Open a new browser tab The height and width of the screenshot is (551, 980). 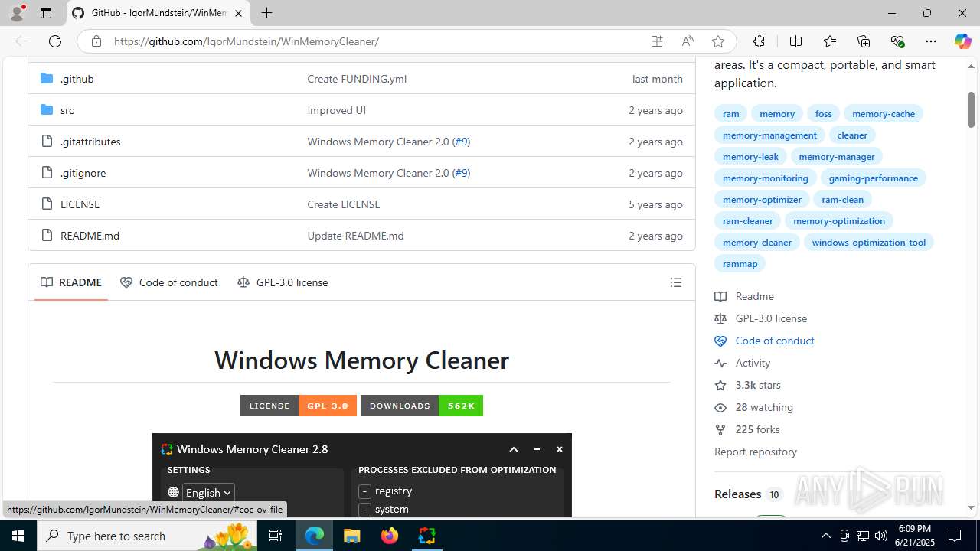point(266,13)
